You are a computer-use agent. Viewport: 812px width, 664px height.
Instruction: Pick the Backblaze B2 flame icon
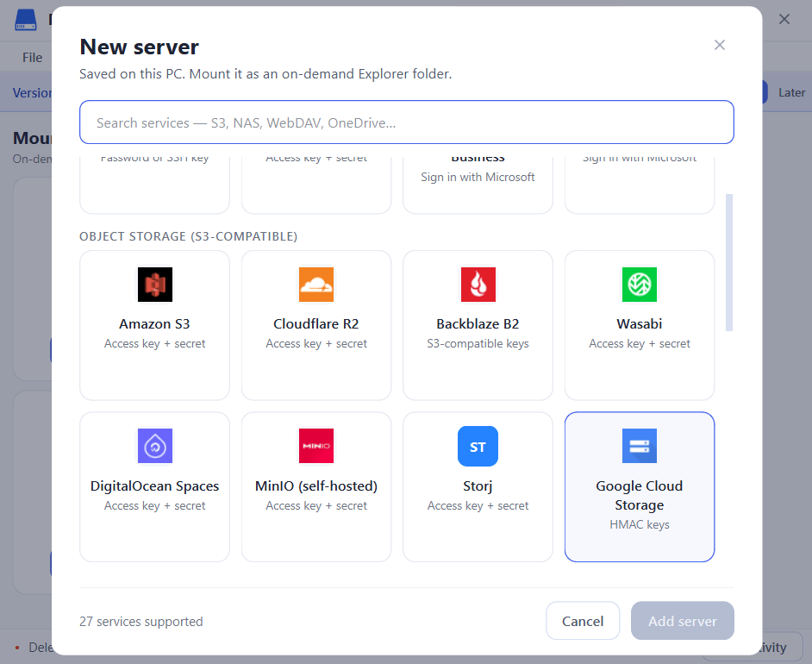tap(478, 285)
